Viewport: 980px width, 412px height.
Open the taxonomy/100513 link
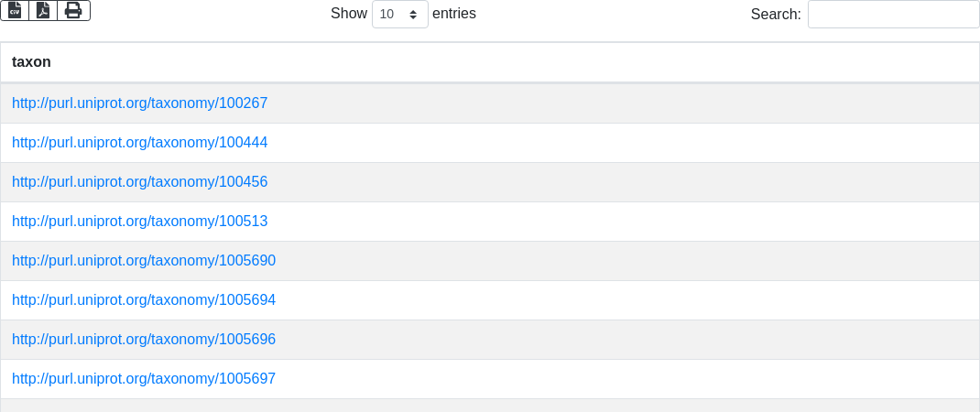click(139, 222)
